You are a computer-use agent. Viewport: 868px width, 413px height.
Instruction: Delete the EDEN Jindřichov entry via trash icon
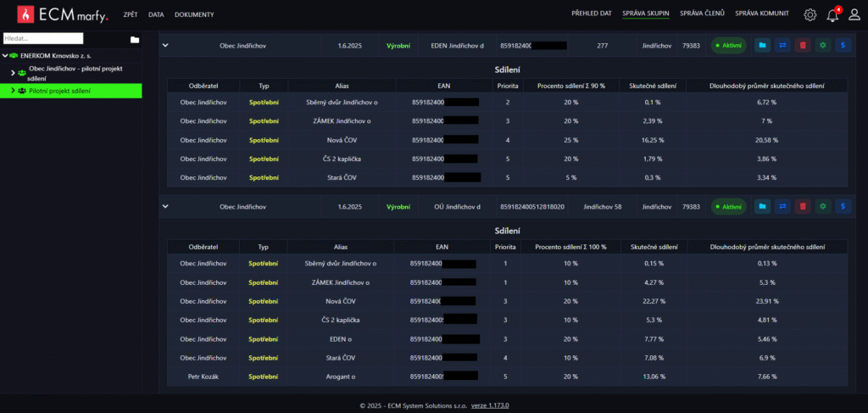pos(803,45)
